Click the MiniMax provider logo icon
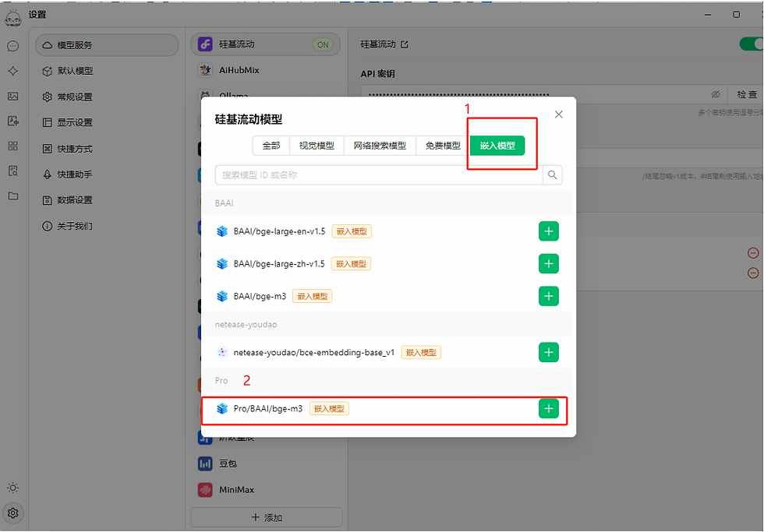Viewport: 764px width, 532px height. click(x=205, y=490)
